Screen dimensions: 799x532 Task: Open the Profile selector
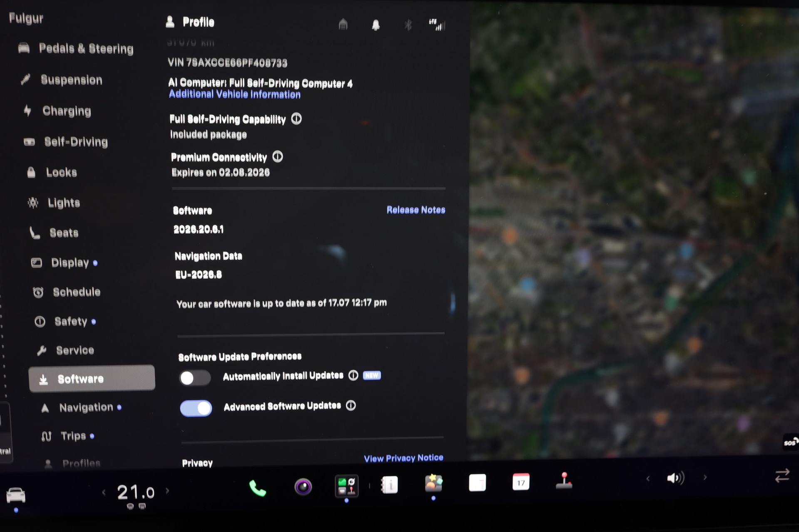coord(190,22)
